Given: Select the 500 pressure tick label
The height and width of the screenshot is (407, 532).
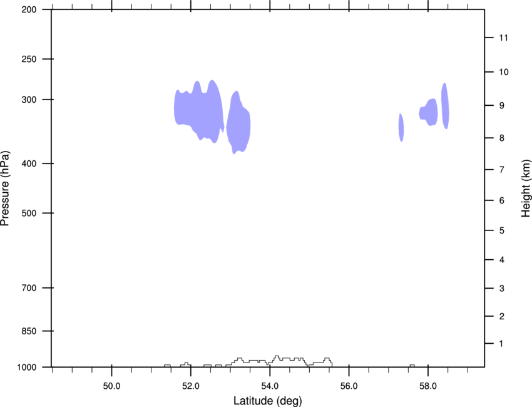Looking at the screenshot, I should [29, 213].
